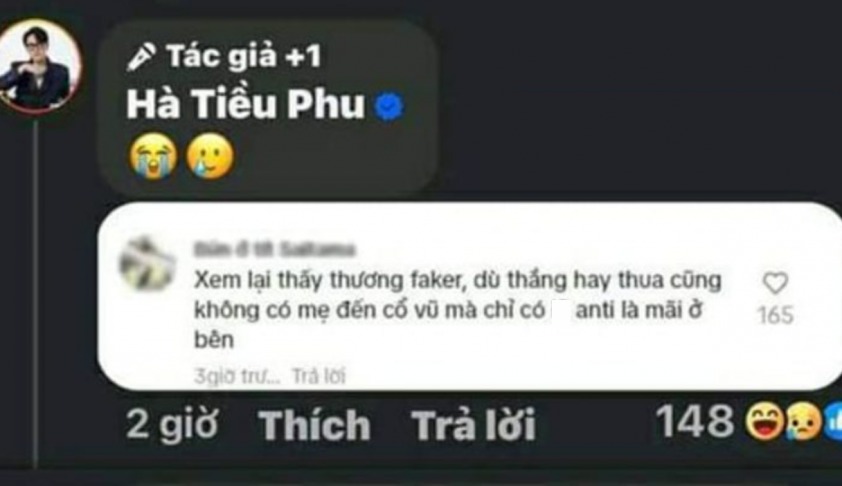Viewport: 842px width, 486px height.
Task: Click the Thích button
Action: pos(314,425)
